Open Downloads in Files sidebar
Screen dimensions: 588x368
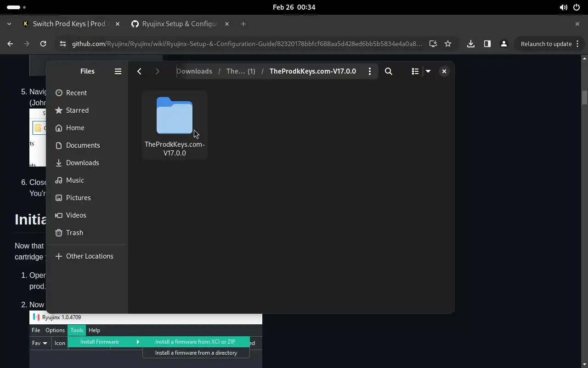tap(87, 163)
